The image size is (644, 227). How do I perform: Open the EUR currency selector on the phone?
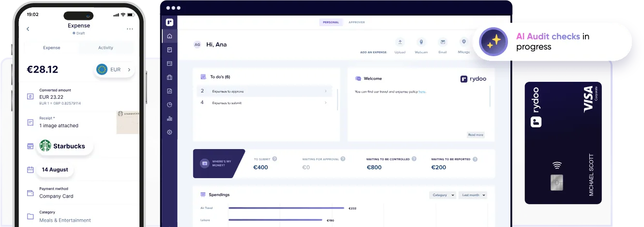coord(114,70)
